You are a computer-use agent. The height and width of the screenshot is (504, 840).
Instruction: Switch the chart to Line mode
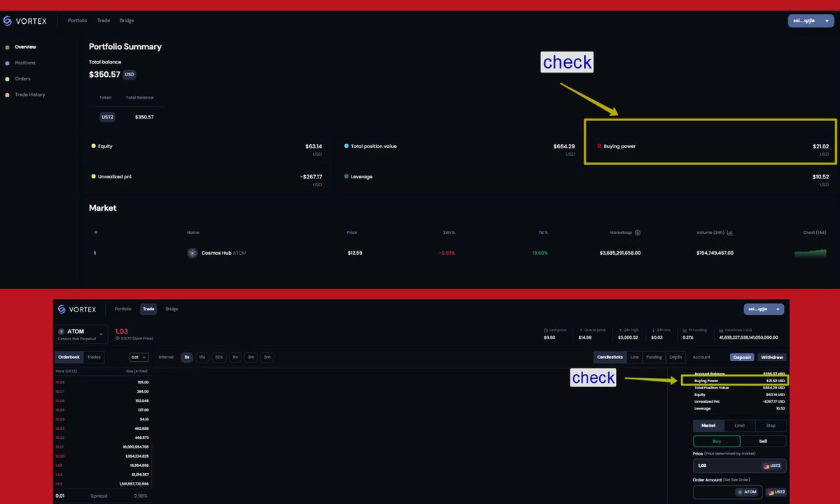(634, 357)
